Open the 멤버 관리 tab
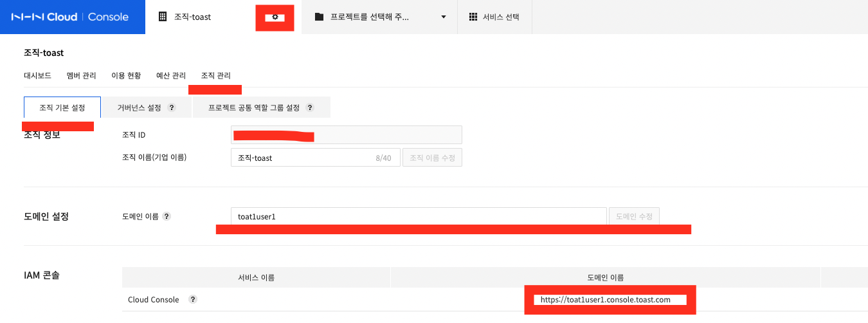 coord(81,75)
